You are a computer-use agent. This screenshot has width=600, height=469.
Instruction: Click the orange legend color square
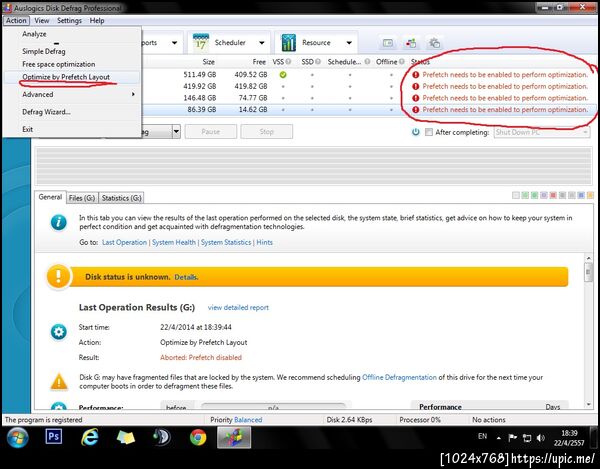point(590,195)
